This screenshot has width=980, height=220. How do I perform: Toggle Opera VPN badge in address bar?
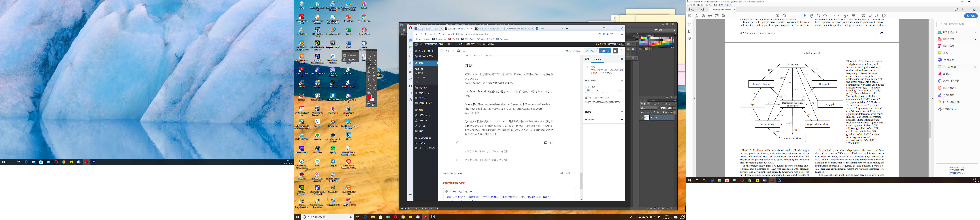[439, 34]
